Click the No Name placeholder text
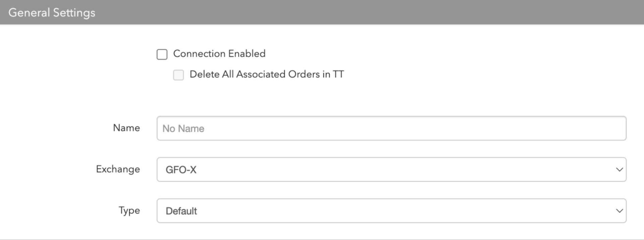 [183, 129]
